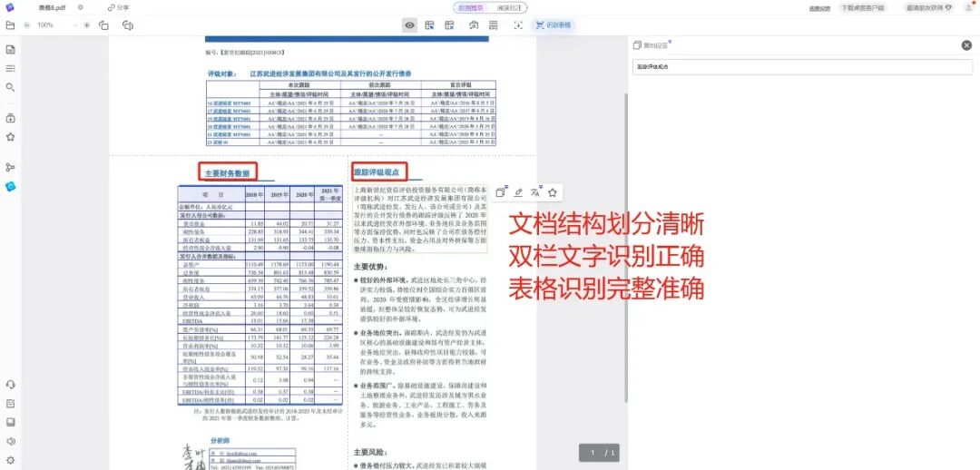
Task: Click the download/export icon in left sidebar
Action: (10, 118)
